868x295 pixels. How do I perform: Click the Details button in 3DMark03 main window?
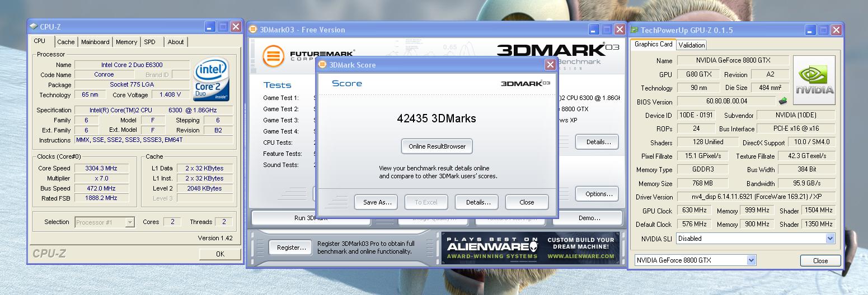598,142
